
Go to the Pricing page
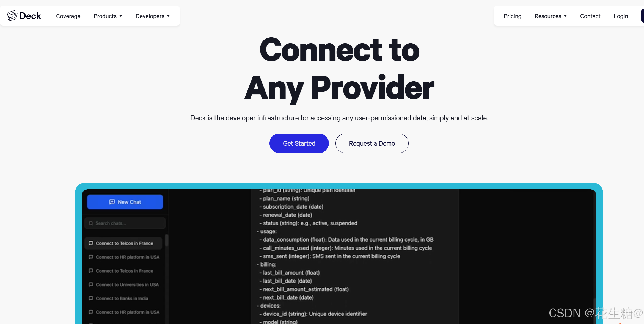point(512,16)
